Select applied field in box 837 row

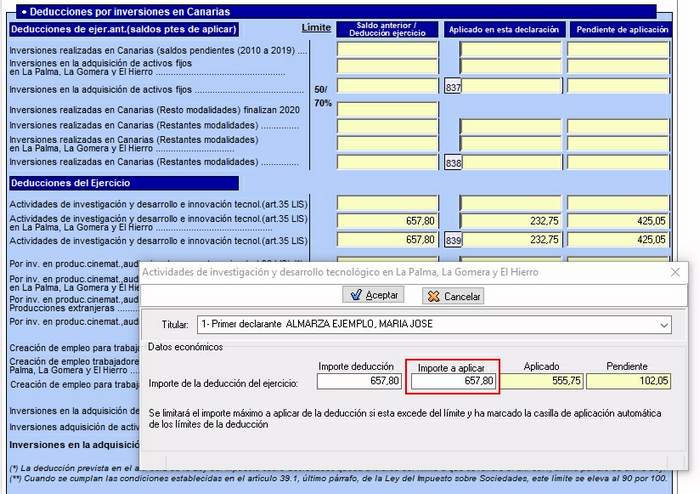click(x=511, y=86)
